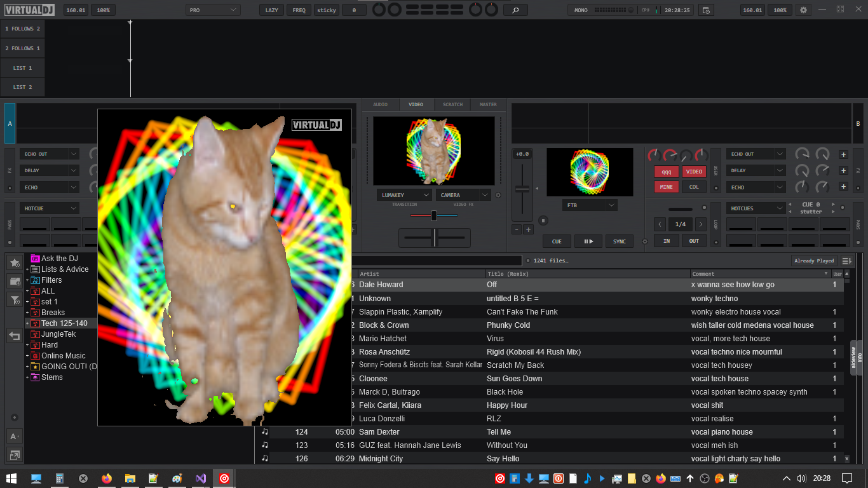Open the PRO layout dropdown
This screenshot has height=488, width=868.
[x=213, y=10]
